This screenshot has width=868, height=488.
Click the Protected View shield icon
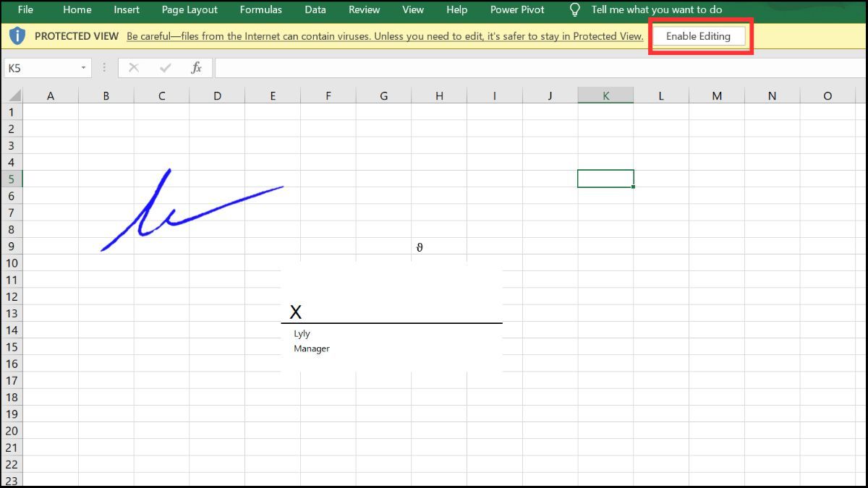(18, 36)
